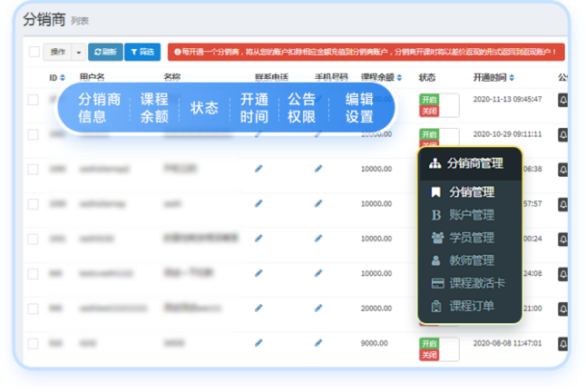Click balance value 20000.00
The width and height of the screenshot is (586, 392).
tap(376, 309)
